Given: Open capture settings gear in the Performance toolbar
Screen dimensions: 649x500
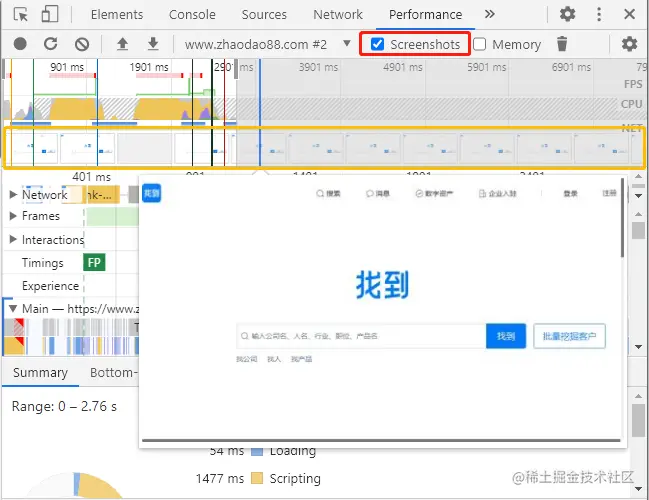Looking at the screenshot, I should click(x=629, y=43).
